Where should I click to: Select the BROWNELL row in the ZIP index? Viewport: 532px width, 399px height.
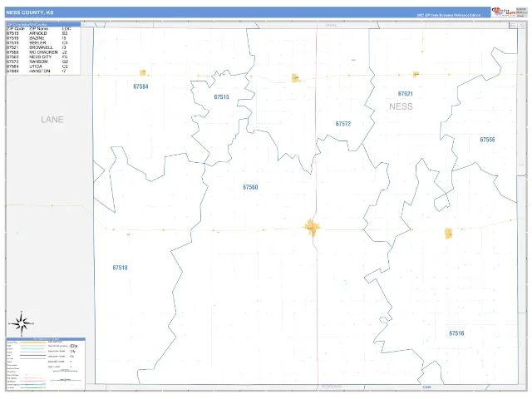coord(37,47)
